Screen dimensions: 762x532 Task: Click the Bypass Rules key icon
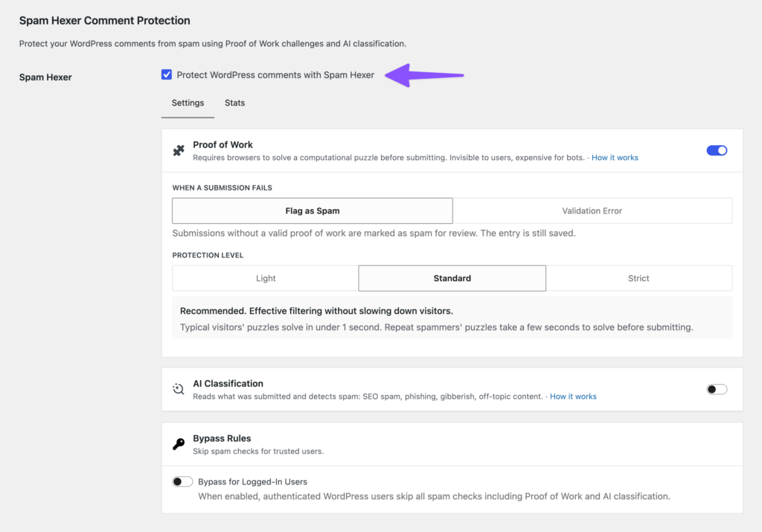[x=179, y=444]
